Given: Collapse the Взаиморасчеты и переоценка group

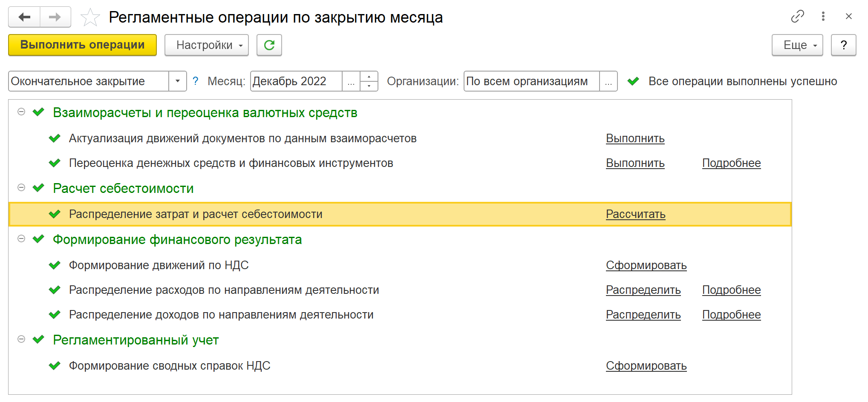Looking at the screenshot, I should [21, 112].
